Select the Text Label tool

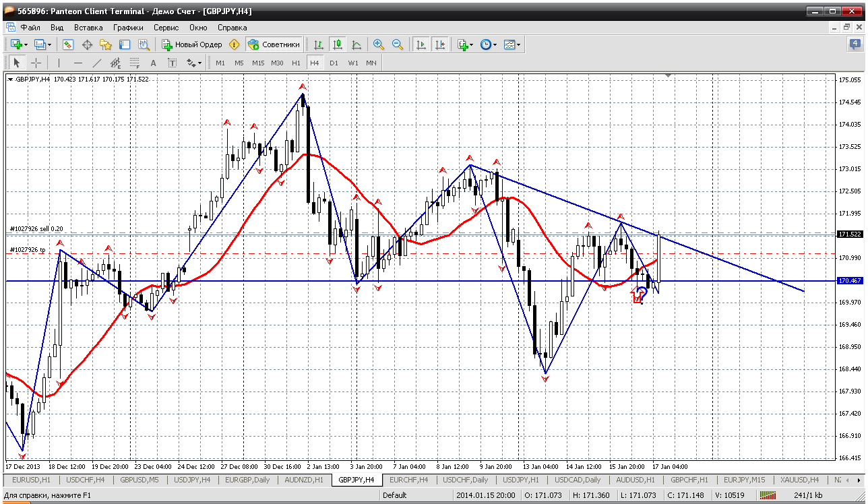[x=172, y=63]
